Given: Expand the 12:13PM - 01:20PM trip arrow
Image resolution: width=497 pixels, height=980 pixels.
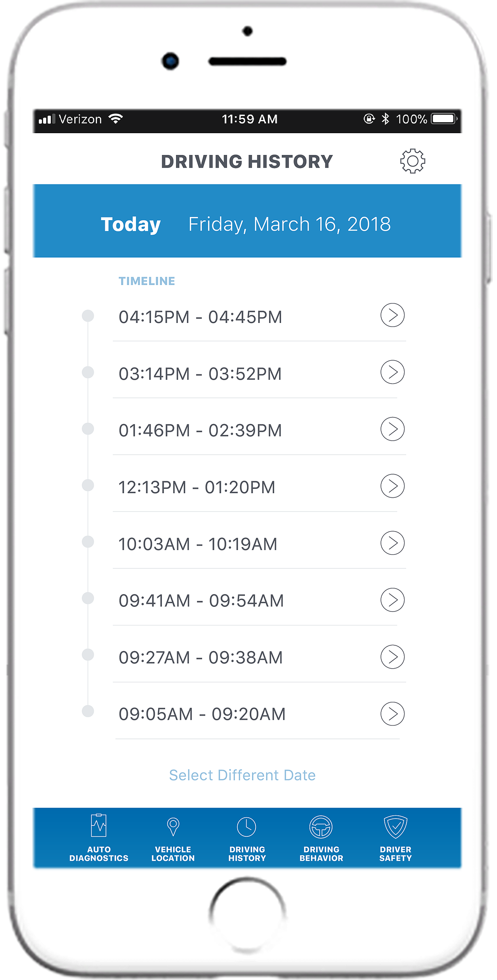Looking at the screenshot, I should point(392,486).
